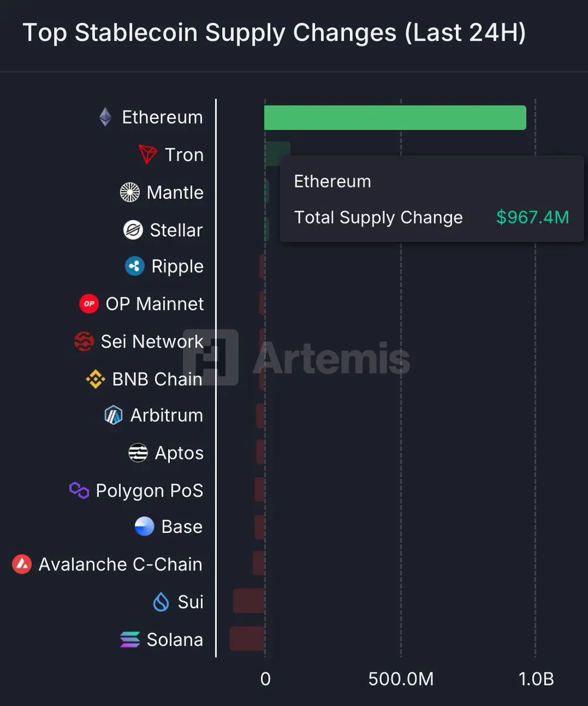Click the red Tron logo icon
Viewport: 588px width, 706px height.
pyautogui.click(x=148, y=155)
